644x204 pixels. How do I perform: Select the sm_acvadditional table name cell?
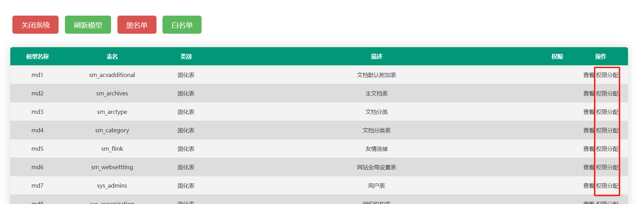pos(112,75)
